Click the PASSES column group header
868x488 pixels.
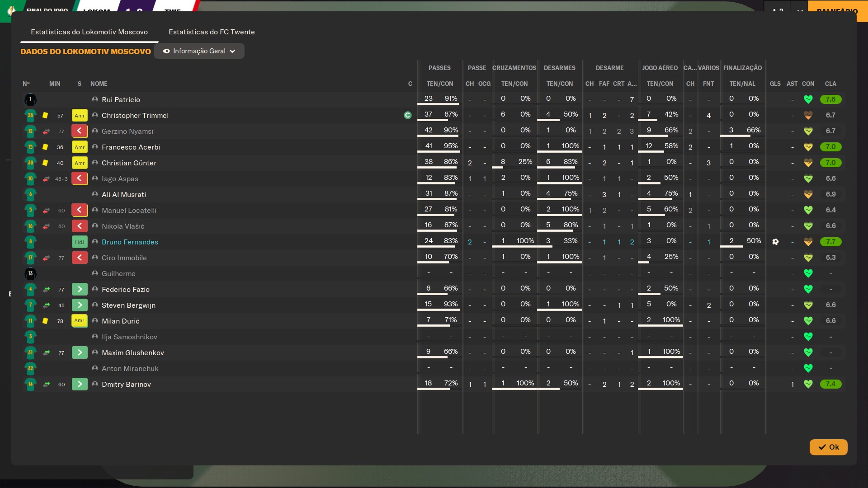point(439,68)
